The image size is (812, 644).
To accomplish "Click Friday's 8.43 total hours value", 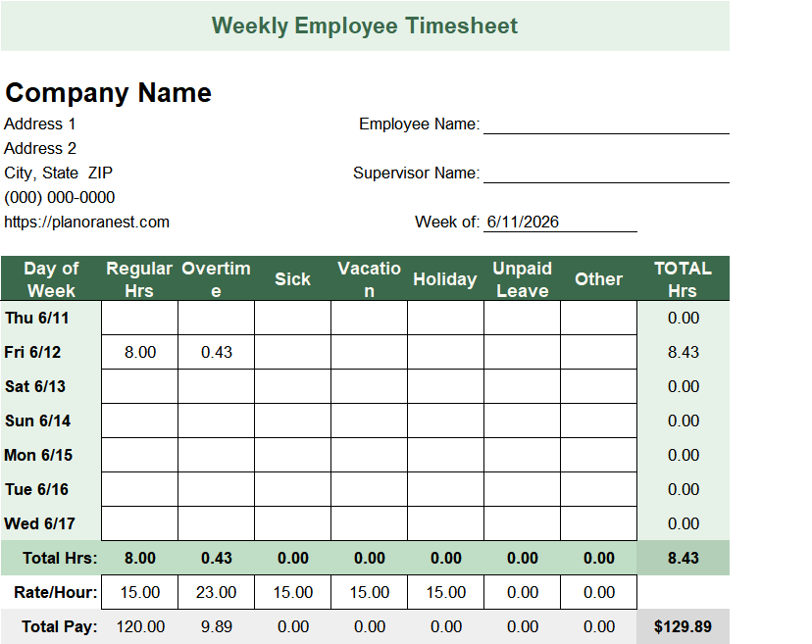I will [684, 352].
